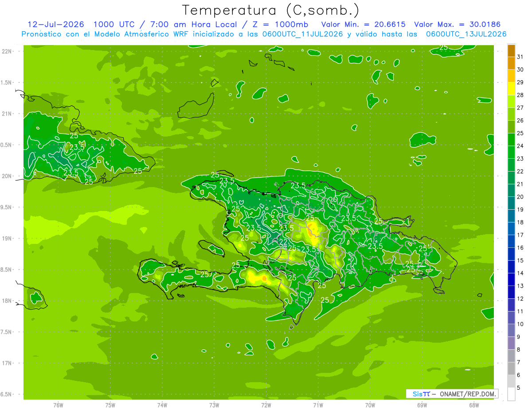Click the legend swatch between 29 and 30
The height and width of the screenshot is (411, 532).
point(511,76)
